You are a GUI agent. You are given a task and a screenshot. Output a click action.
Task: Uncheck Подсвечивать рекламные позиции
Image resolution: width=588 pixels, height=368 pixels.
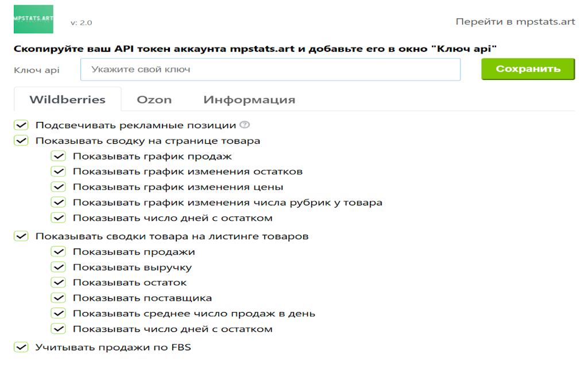21,125
